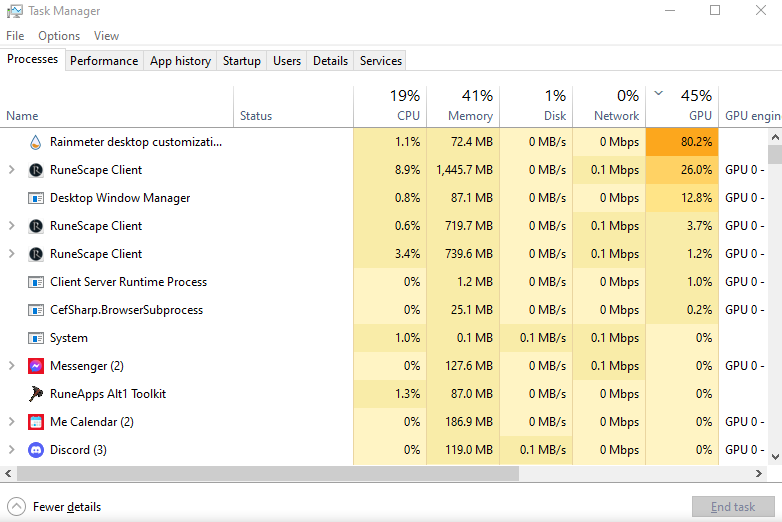The width and height of the screenshot is (782, 522).
Task: Click the 12.8% GPU usage cell
Action: coord(682,198)
